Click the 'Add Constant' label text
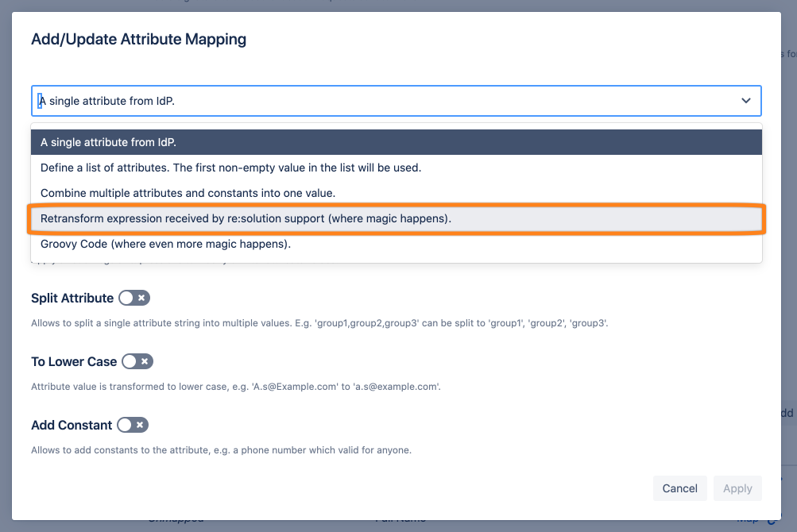The height and width of the screenshot is (532, 797). (x=72, y=425)
